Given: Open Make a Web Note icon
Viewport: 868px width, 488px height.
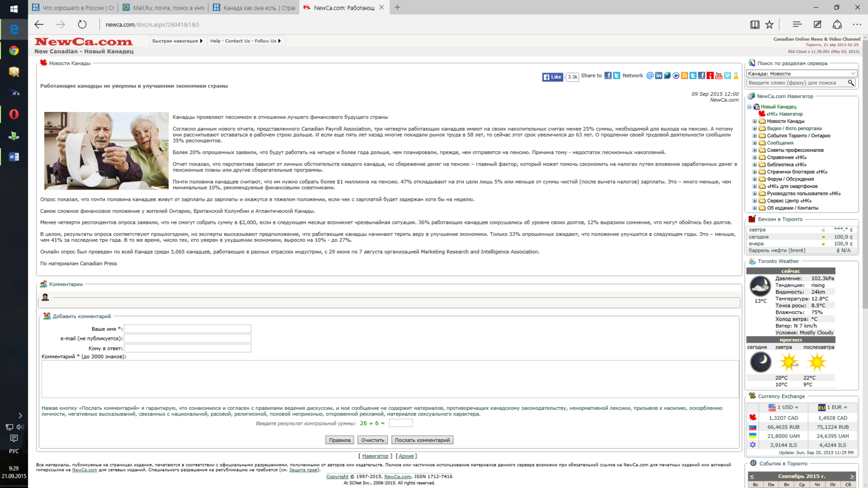Looking at the screenshot, I should click(x=818, y=24).
